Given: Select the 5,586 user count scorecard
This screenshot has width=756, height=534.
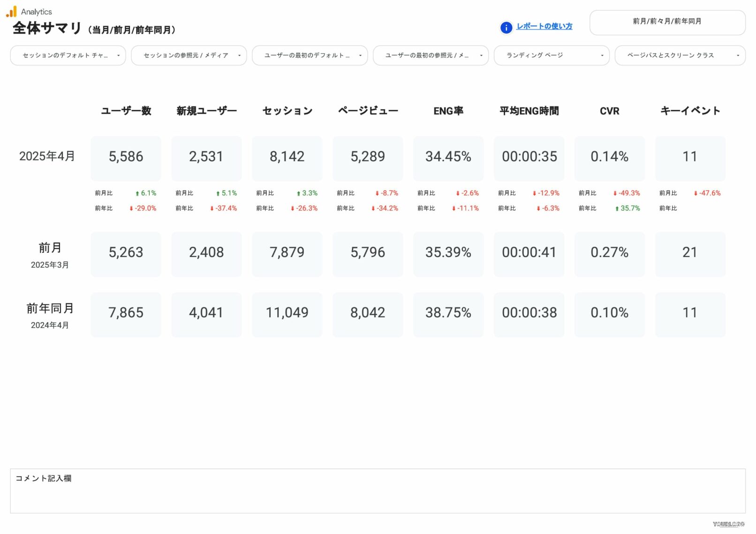Looking at the screenshot, I should click(126, 157).
